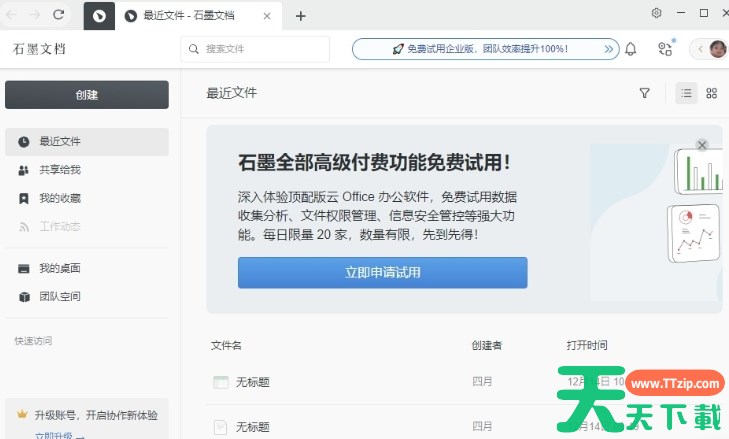The width and height of the screenshot is (729, 439).
Task: Click the line chart promo illustration
Action: tap(696, 233)
